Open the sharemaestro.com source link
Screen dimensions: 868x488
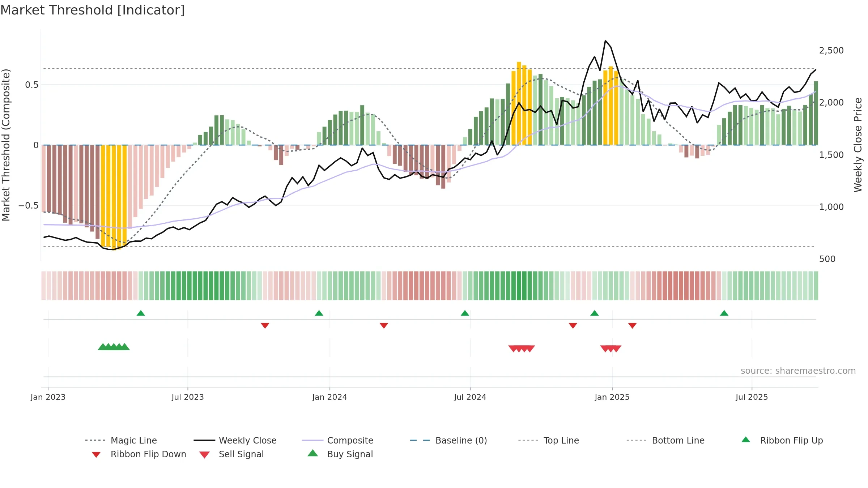(x=798, y=371)
